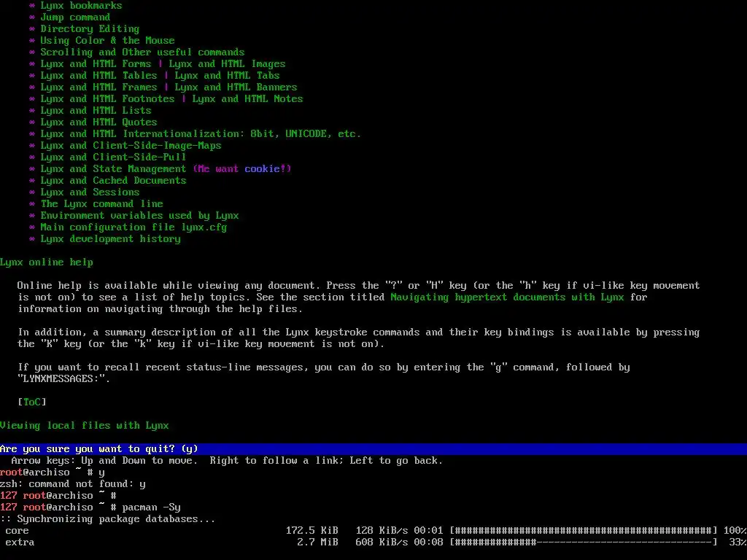Follow Lynx development history link
The width and height of the screenshot is (747, 560).
point(110,239)
